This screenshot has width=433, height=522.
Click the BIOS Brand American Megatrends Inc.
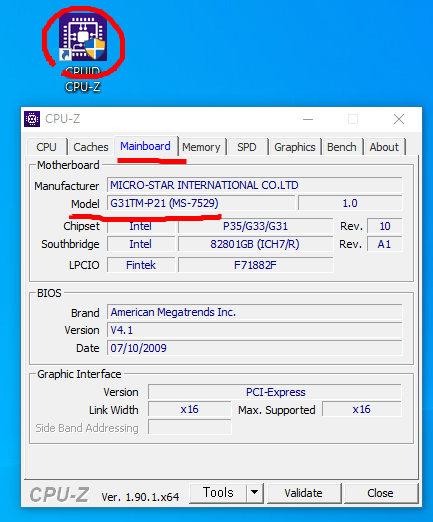point(255,312)
